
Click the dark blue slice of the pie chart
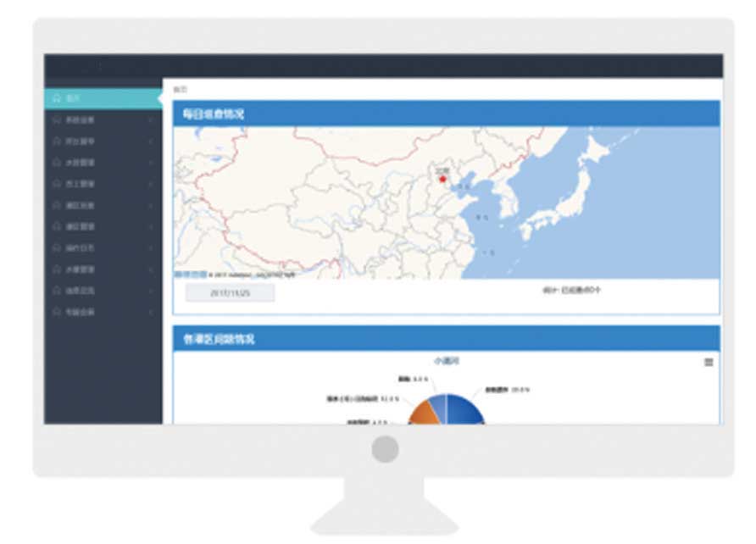click(466, 410)
